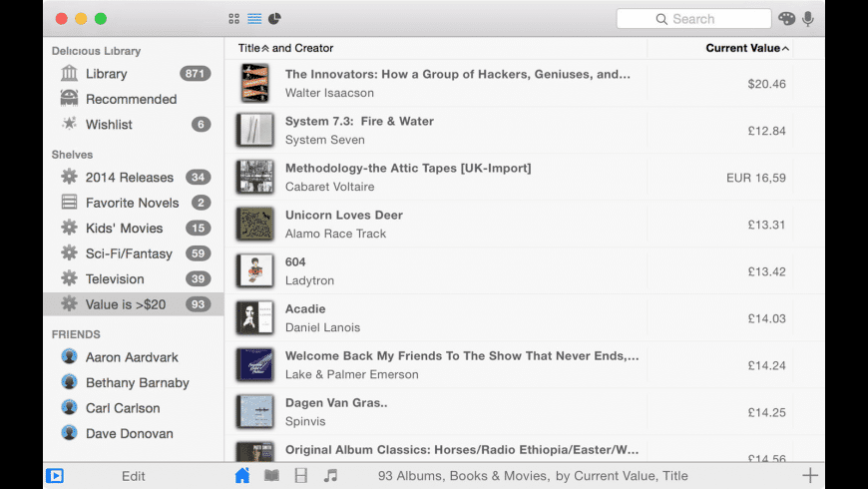Screen dimensions: 868x489
Task: Activate the microphone voice search icon
Action: (x=808, y=19)
